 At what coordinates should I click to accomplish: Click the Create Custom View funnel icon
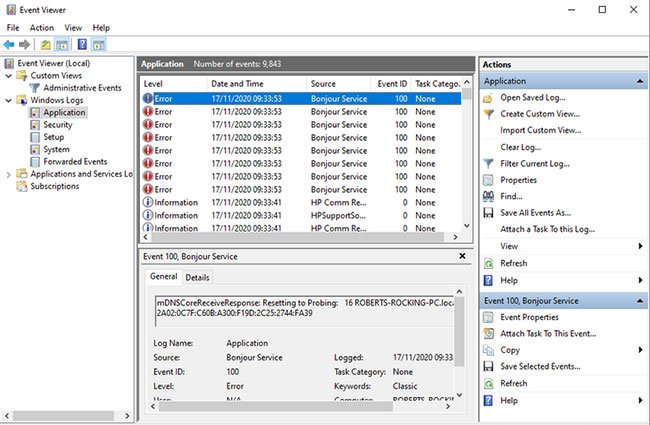pos(488,114)
